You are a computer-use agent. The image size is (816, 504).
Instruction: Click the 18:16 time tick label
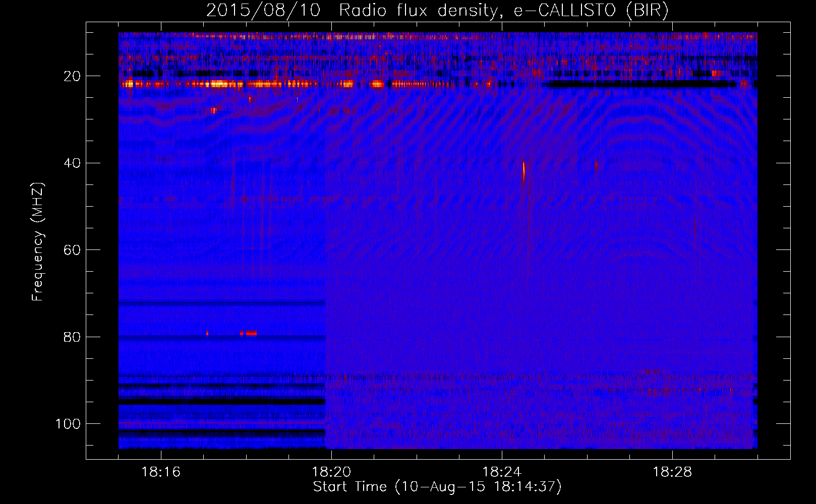pos(161,472)
